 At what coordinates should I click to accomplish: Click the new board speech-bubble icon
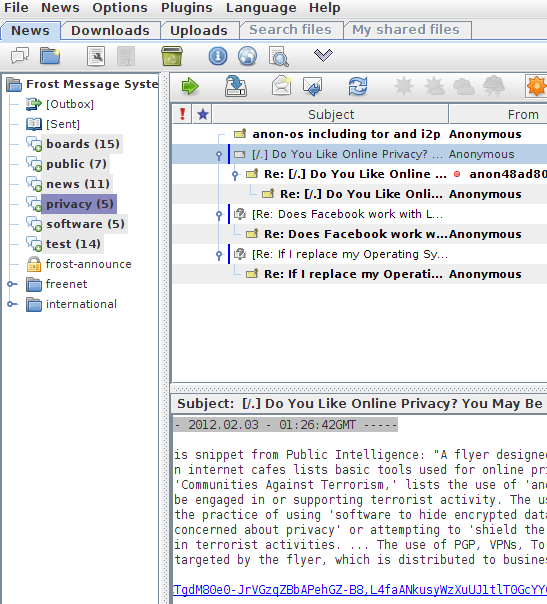[20, 56]
